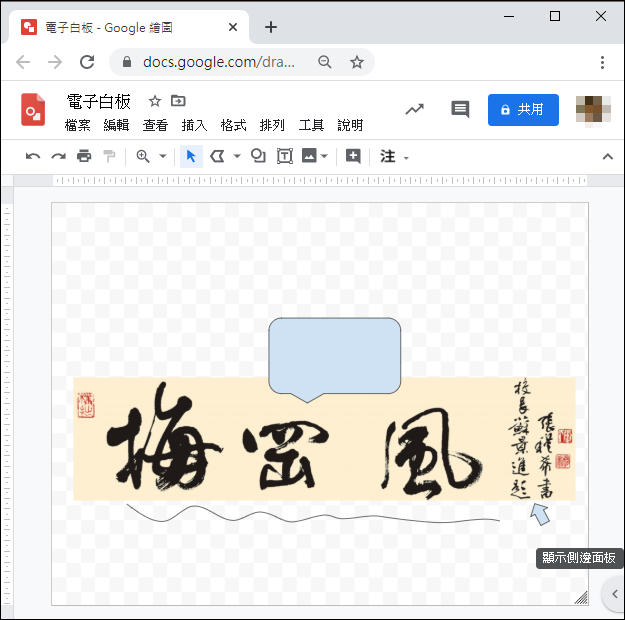The height and width of the screenshot is (620, 625).
Task: View activity dashboard trend icon
Action: [415, 109]
